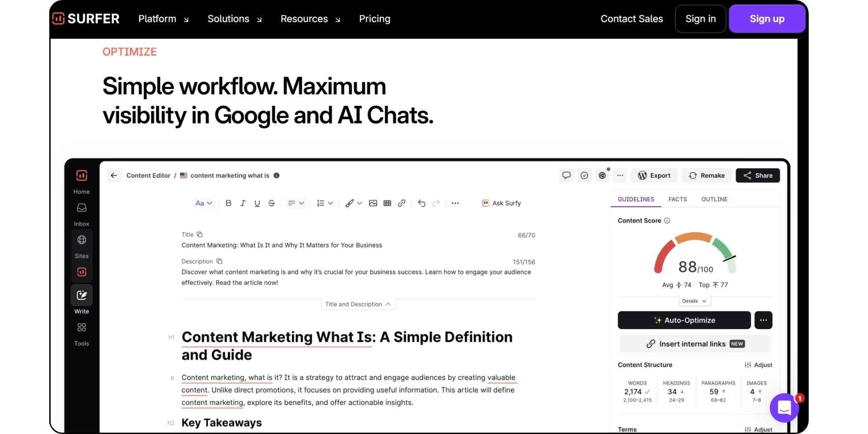
Task: Copy the Description using copy icon
Action: (x=219, y=261)
